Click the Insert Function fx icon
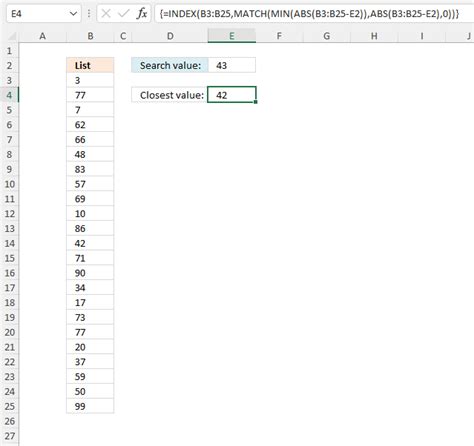 [142, 14]
